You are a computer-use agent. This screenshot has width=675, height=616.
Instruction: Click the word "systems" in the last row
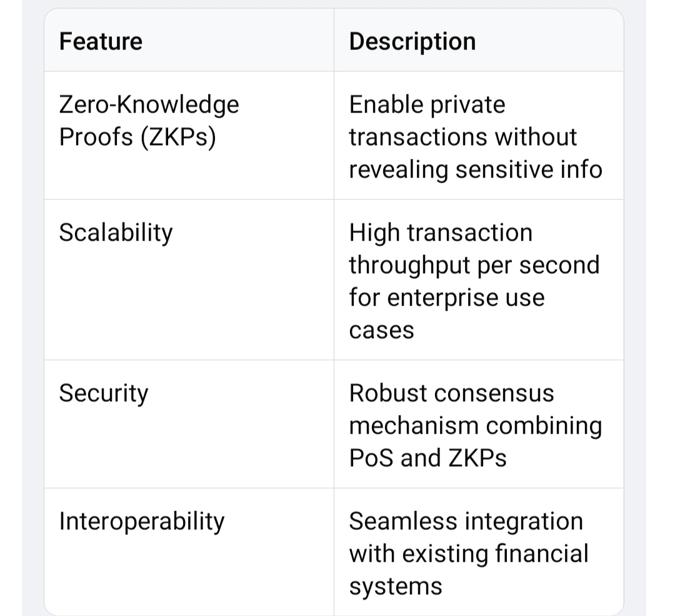pyautogui.click(x=395, y=586)
